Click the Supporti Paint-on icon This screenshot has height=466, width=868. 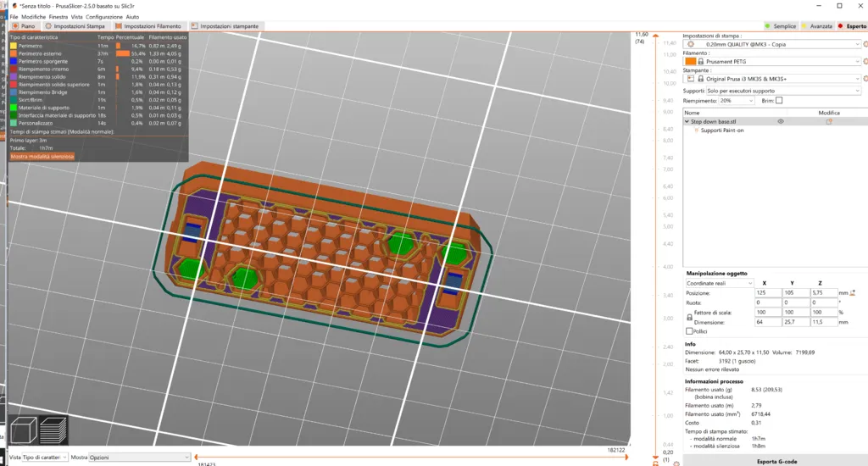(697, 130)
